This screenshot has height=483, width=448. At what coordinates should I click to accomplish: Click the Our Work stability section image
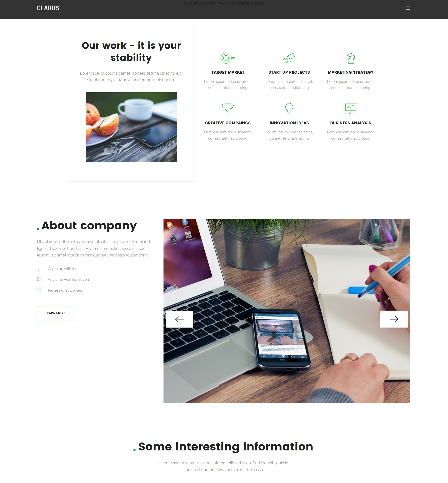click(132, 127)
